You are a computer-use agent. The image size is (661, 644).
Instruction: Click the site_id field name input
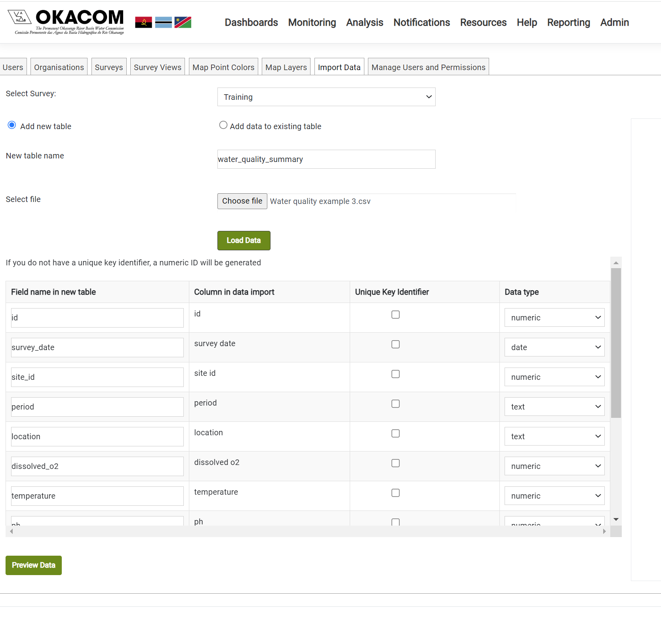point(97,377)
